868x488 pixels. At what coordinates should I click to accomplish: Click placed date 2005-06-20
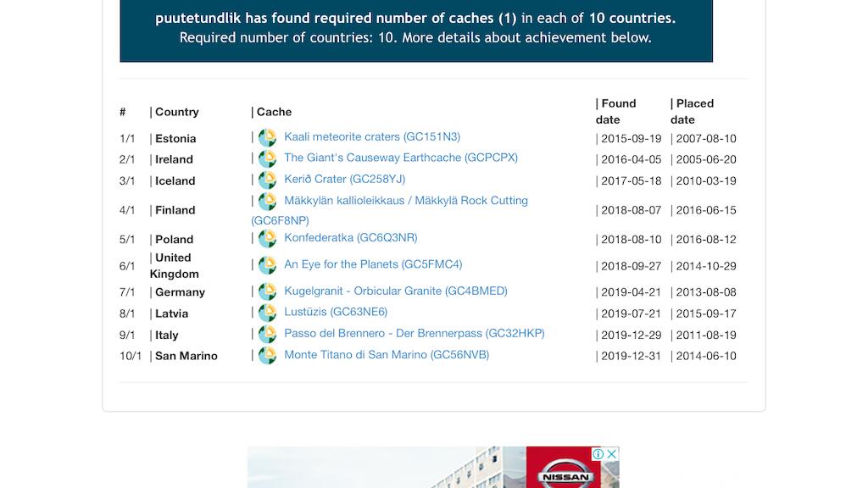coord(706,159)
